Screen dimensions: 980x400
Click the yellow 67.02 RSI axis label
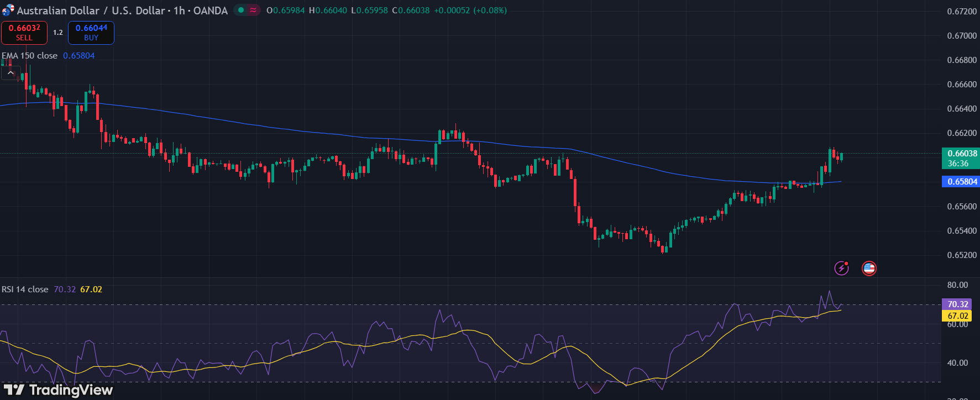click(957, 316)
